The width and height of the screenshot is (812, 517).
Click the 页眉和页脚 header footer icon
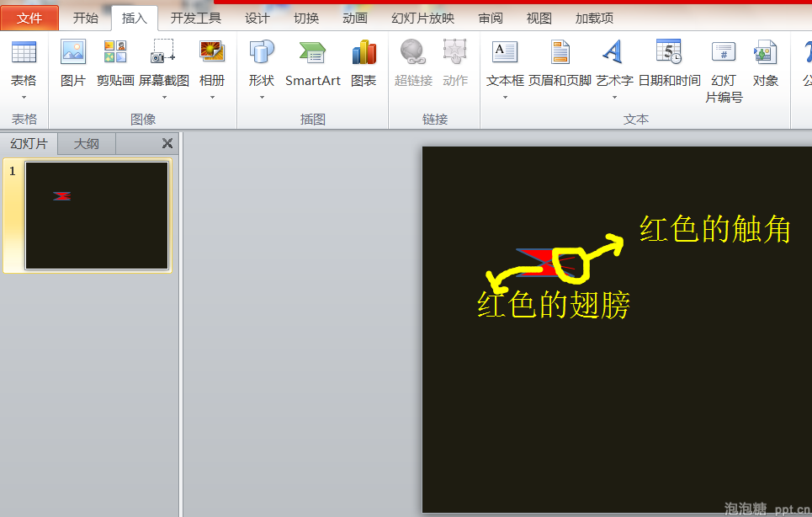coord(560,53)
